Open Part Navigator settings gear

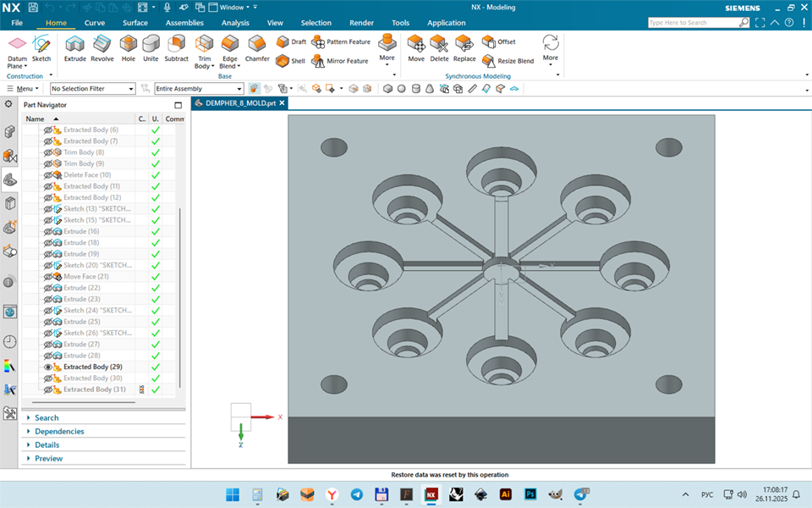click(8, 104)
